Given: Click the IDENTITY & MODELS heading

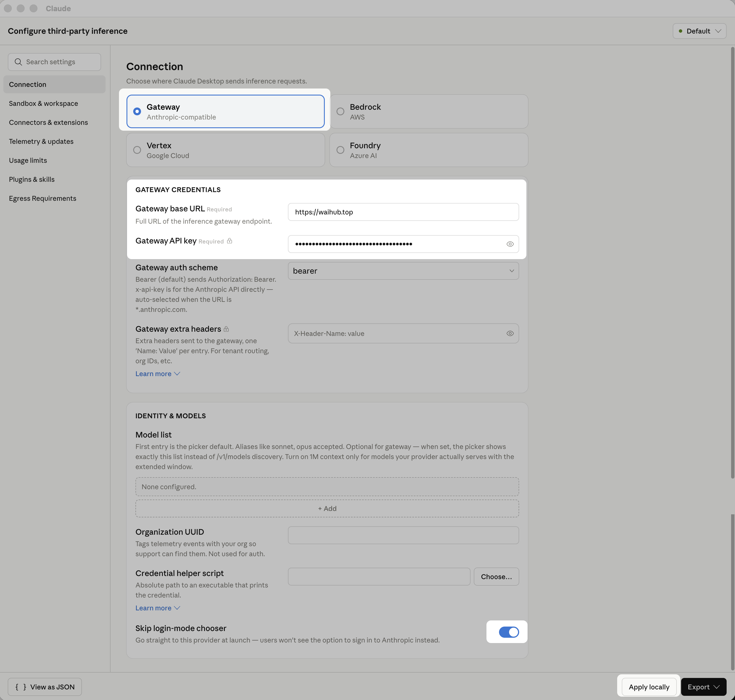Looking at the screenshot, I should coord(171,416).
